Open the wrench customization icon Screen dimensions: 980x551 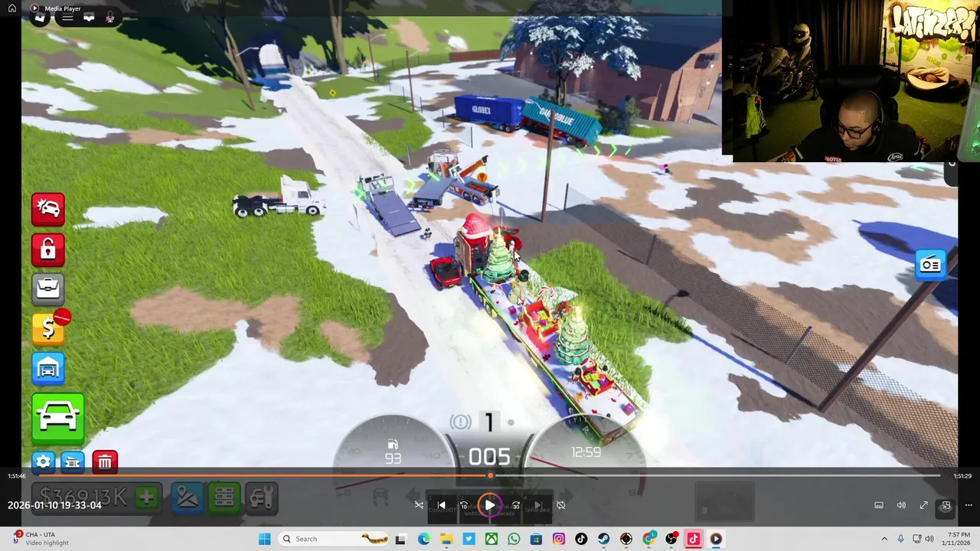(x=261, y=498)
